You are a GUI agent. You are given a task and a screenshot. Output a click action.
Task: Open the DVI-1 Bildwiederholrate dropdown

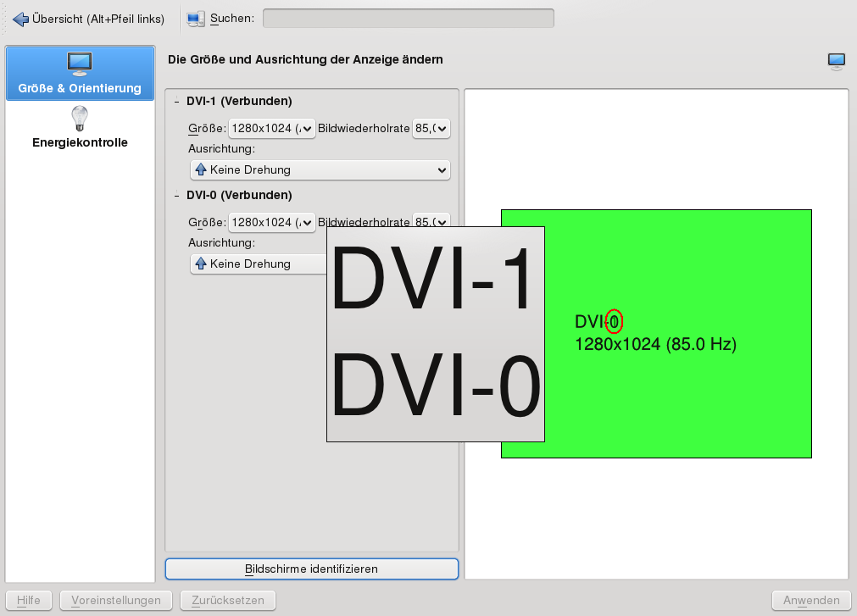click(431, 129)
